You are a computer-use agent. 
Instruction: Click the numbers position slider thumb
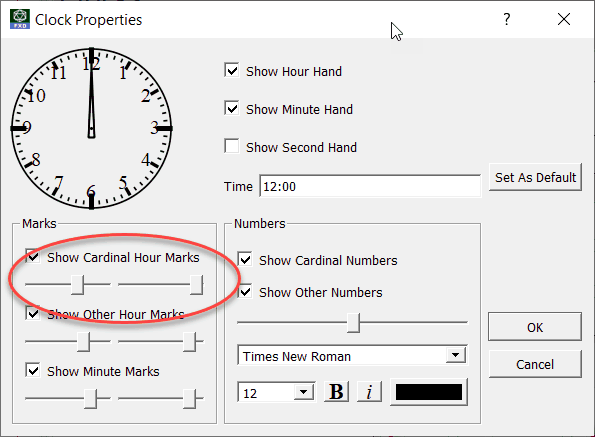click(353, 322)
